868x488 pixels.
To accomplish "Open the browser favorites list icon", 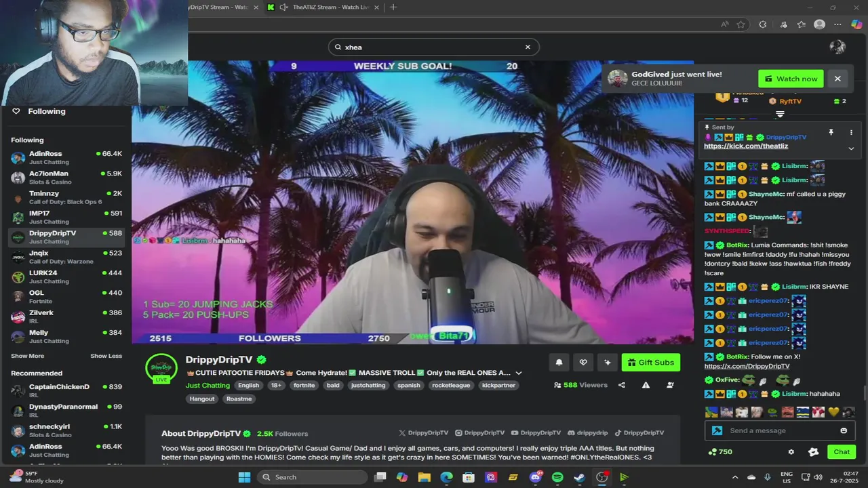I will pos(801,24).
